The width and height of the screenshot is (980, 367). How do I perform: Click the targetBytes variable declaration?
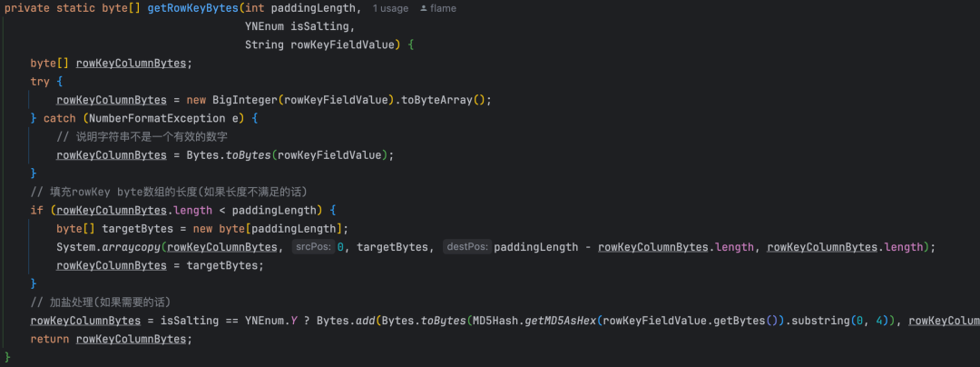[138, 228]
